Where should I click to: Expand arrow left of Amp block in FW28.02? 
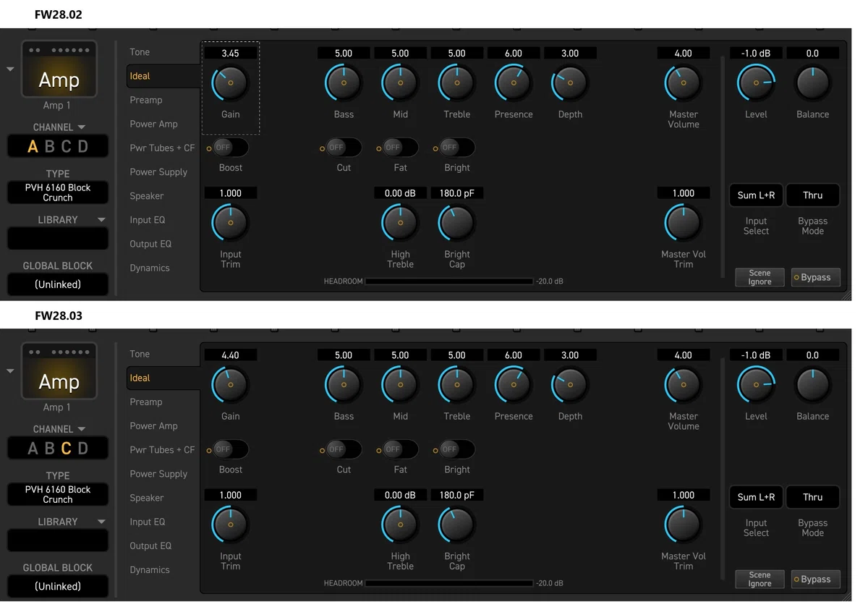tap(10, 69)
